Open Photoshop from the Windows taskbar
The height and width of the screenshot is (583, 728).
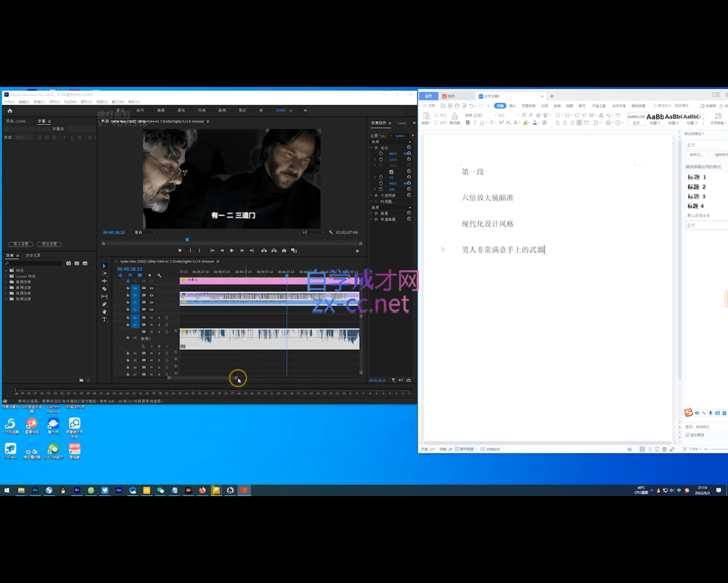click(35, 490)
